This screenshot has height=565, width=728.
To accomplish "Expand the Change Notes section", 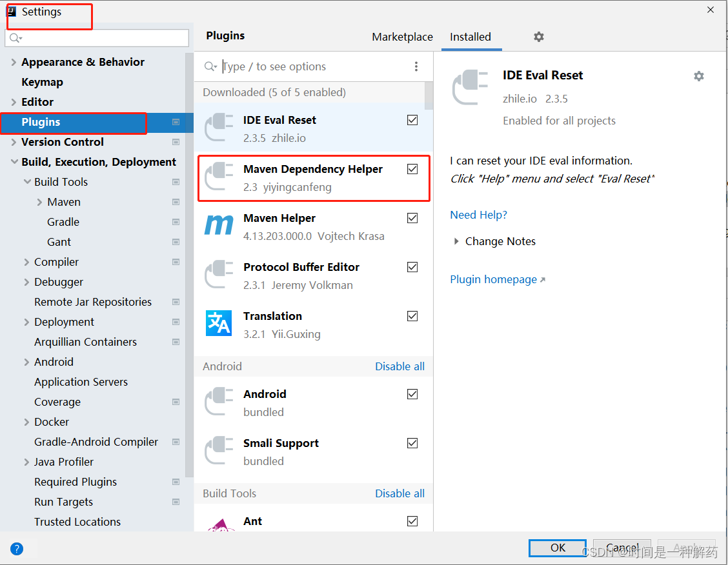I will tap(456, 241).
